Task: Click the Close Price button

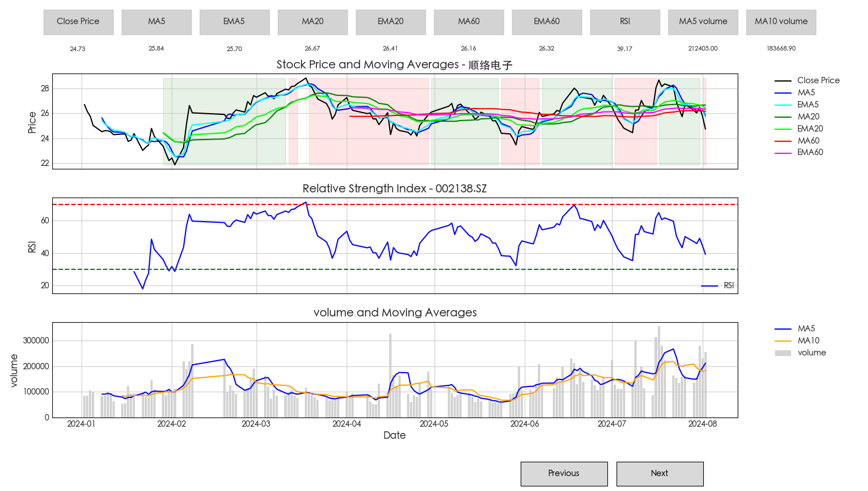Action: click(x=78, y=22)
